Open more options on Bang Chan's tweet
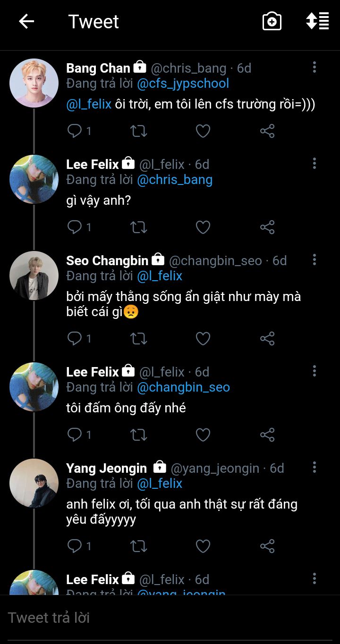 (x=314, y=67)
